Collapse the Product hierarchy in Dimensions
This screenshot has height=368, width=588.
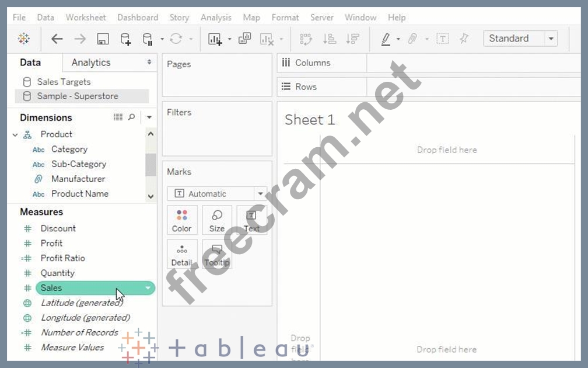pyautogui.click(x=15, y=135)
